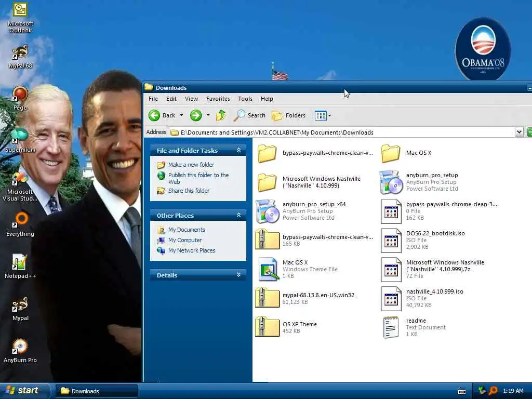Launch Mypal desktop shortcut
The width and height of the screenshot is (532, 399).
[x=20, y=309]
